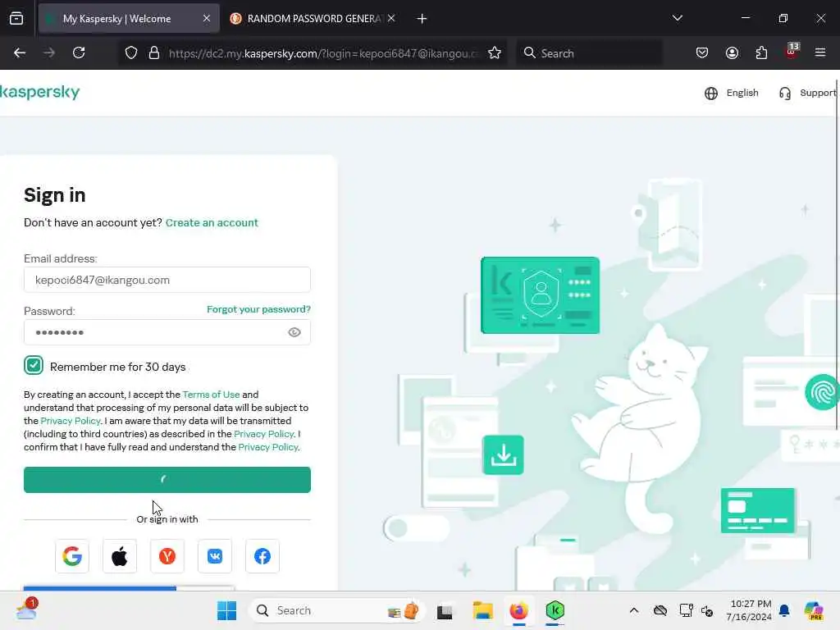840x630 pixels.
Task: Open the Extensions puzzle icon
Action: pyautogui.click(x=761, y=53)
